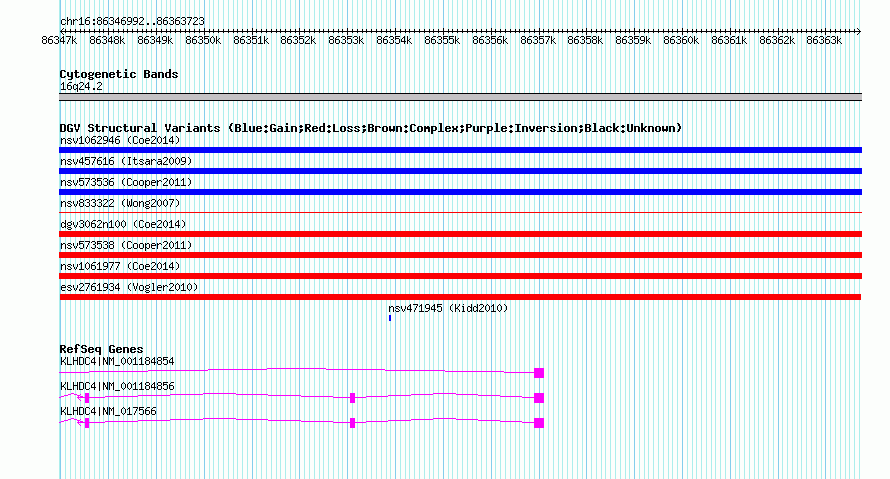The height and width of the screenshot is (479, 890).
Task: Click the red loss bar under nsv1061977
Action: tap(460, 276)
